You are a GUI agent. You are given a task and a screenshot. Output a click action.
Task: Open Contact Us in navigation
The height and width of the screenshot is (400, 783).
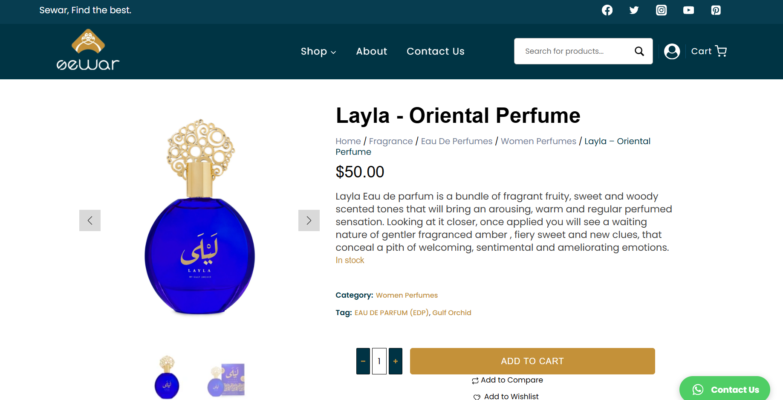[435, 51]
